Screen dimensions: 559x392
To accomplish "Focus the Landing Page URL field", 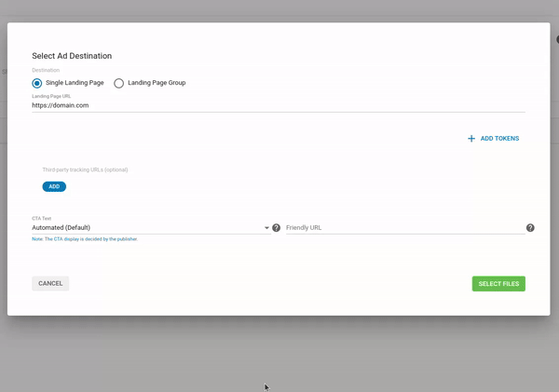I will [278, 105].
